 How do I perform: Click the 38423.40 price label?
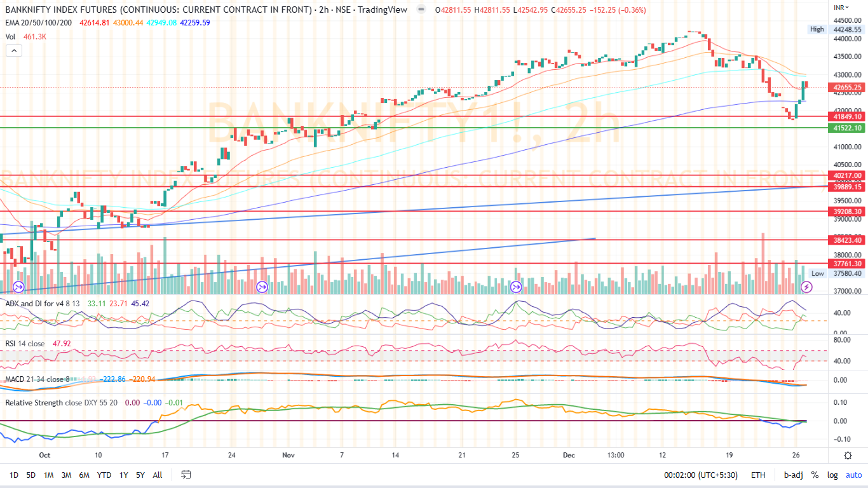tap(847, 240)
